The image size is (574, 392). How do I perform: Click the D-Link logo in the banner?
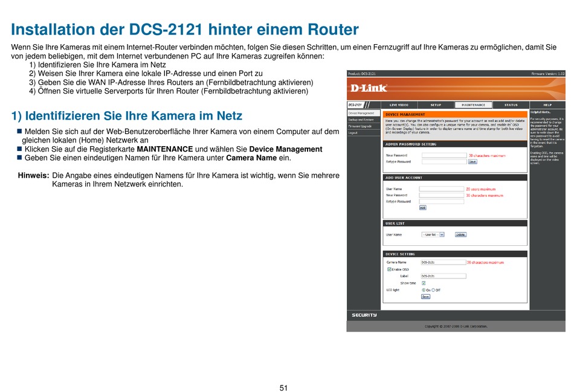[369, 88]
